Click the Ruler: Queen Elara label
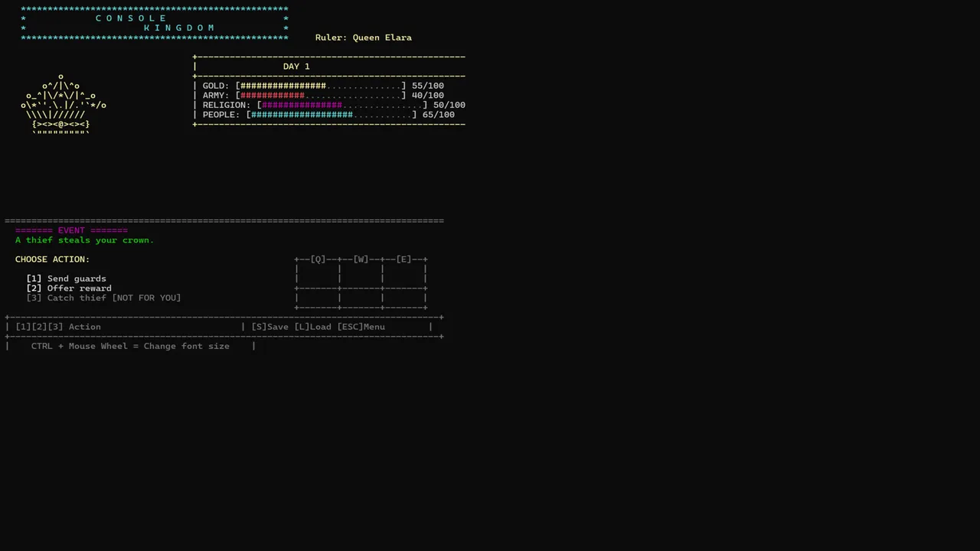 (364, 37)
